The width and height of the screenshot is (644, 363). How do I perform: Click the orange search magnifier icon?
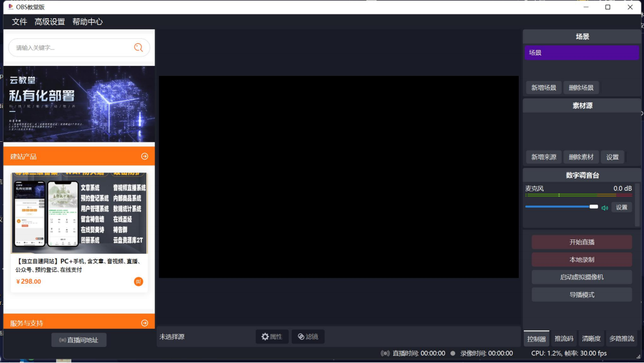(138, 48)
